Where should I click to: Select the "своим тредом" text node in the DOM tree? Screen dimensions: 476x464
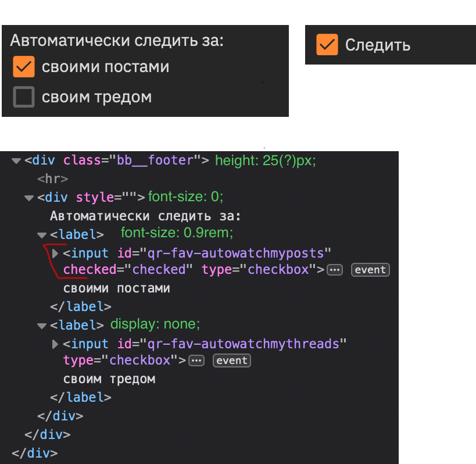[109, 379]
